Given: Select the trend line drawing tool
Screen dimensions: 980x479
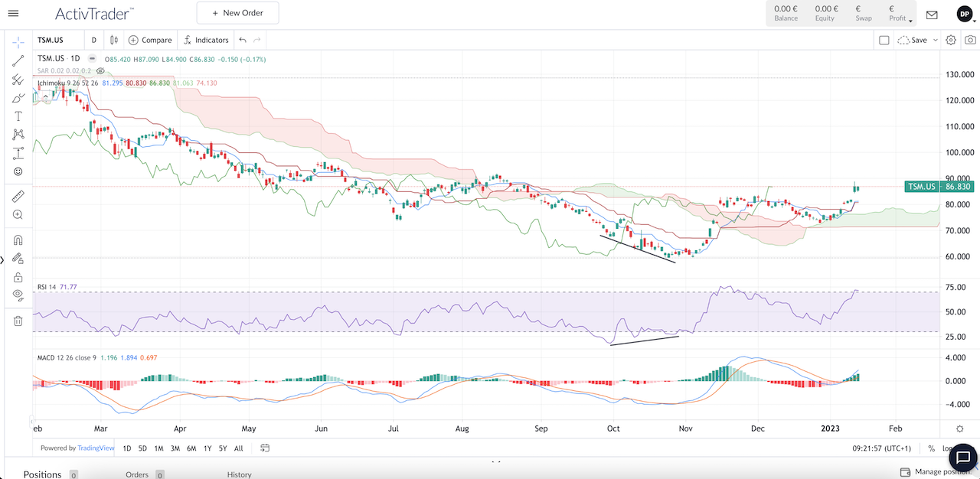Looking at the screenshot, I should tap(18, 60).
